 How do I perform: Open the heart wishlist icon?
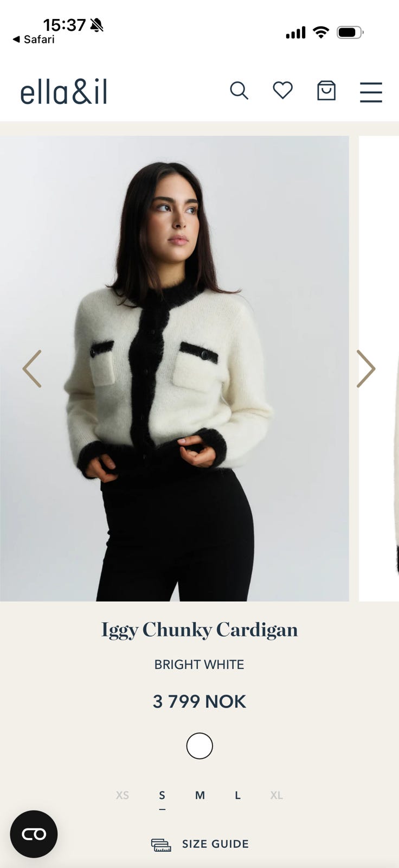click(x=282, y=90)
